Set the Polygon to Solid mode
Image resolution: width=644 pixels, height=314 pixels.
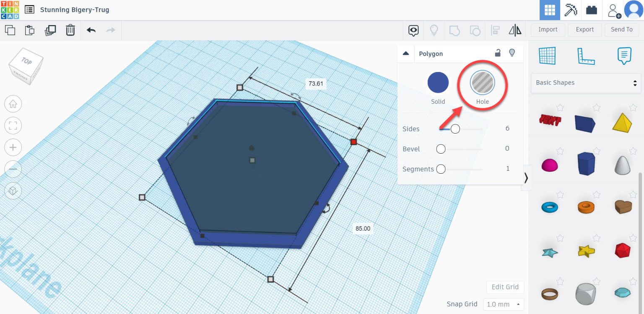[438, 82]
